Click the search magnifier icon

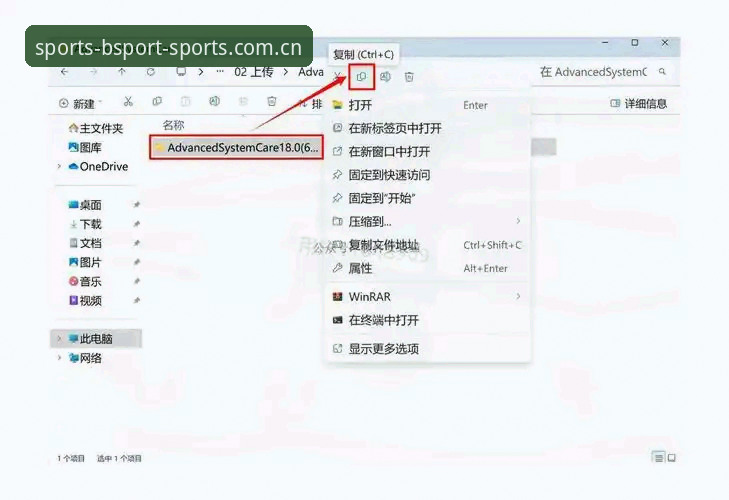tap(662, 72)
